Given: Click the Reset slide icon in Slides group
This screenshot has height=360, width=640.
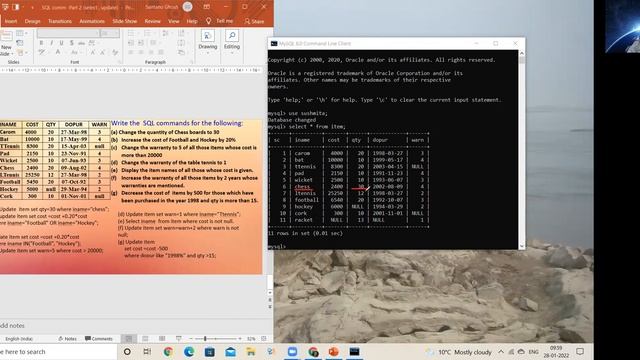Looking at the screenshot, I should 20,43.
